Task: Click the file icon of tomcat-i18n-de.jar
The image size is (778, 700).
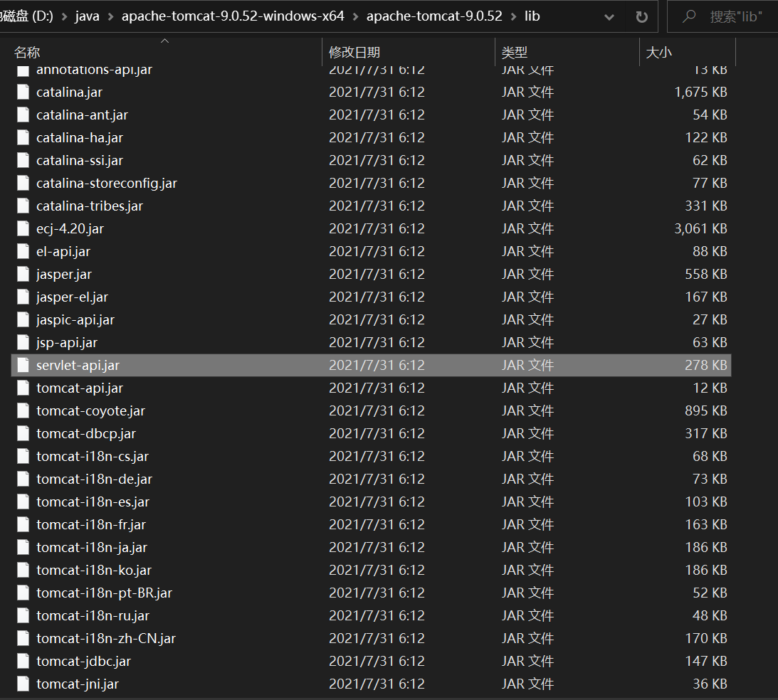Action: (23, 479)
